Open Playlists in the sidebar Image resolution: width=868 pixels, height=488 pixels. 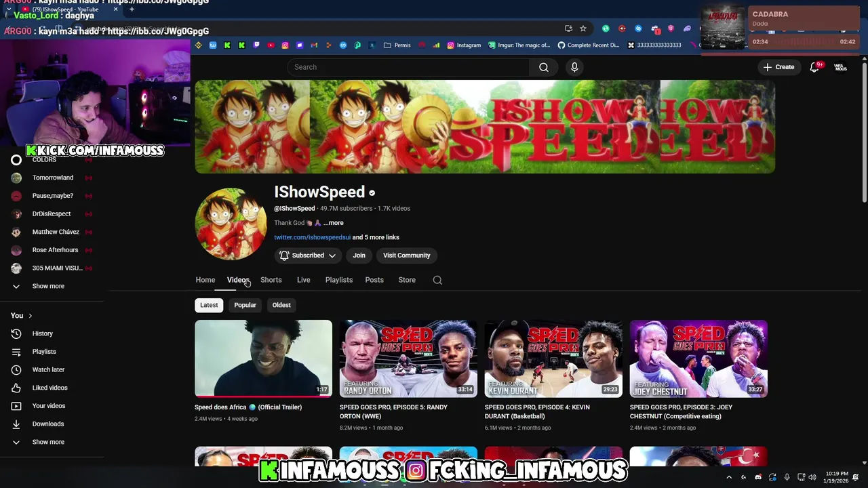coord(44,352)
